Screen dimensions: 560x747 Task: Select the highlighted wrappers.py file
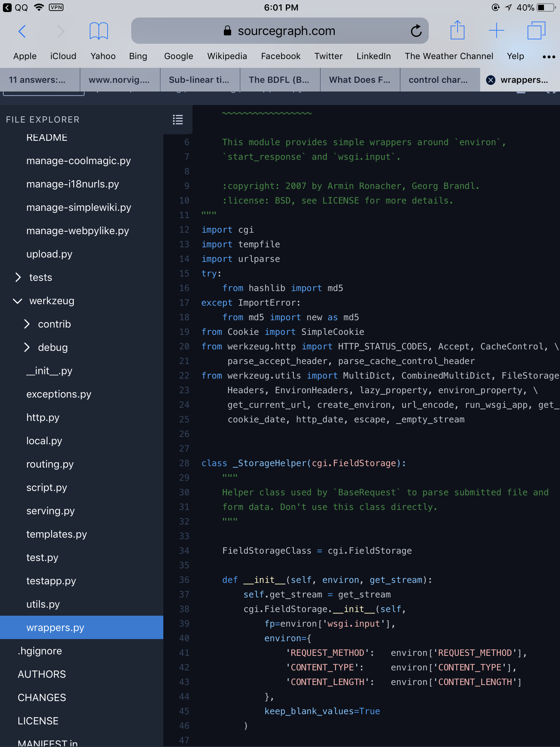[x=82, y=627]
